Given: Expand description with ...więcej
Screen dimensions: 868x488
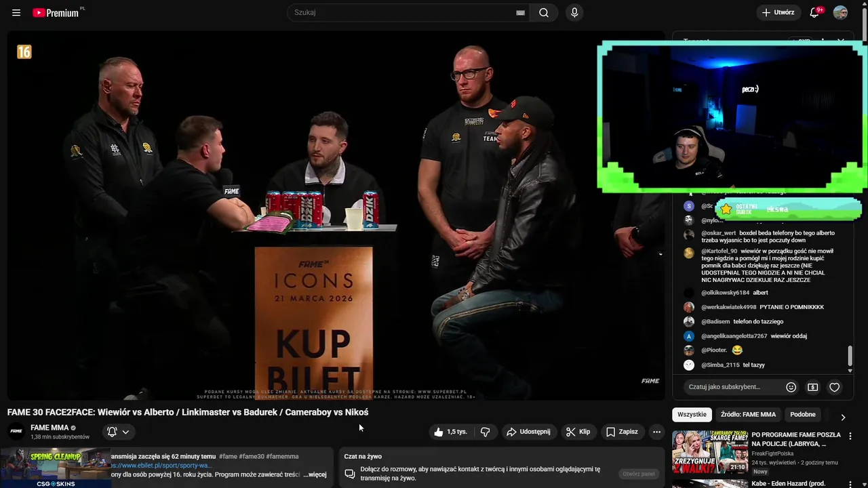Looking at the screenshot, I should (x=315, y=474).
